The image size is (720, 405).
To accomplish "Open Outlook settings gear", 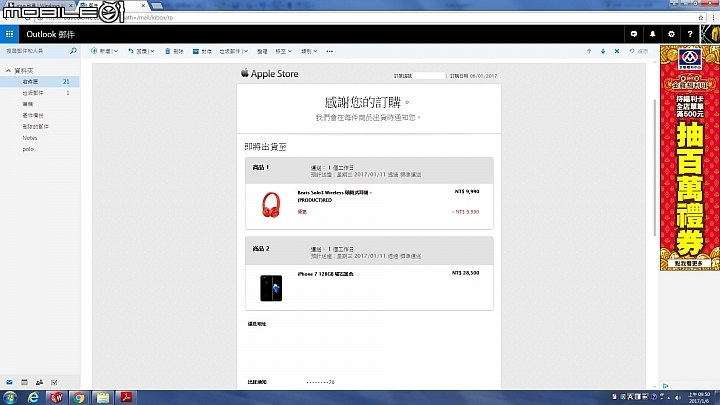I will click(671, 34).
